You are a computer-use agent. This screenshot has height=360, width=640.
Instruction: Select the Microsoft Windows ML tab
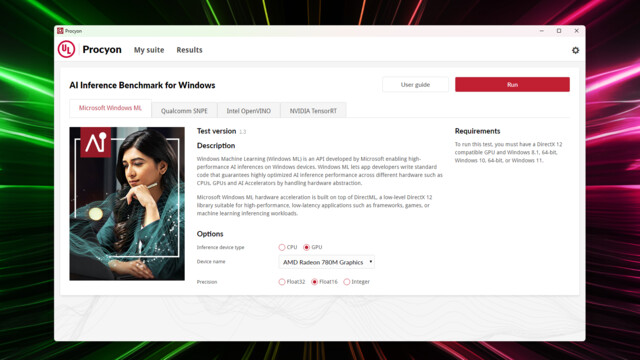110,108
